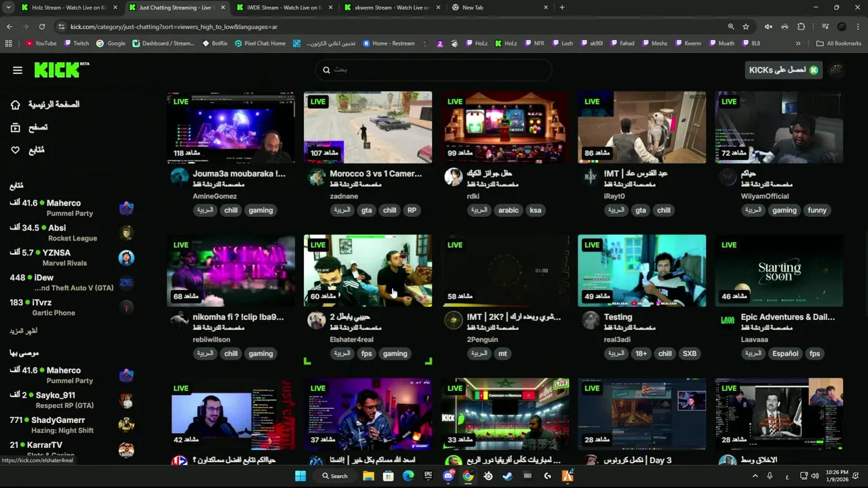This screenshot has width=868, height=488.
Task: Open a new browser tab with plus
Action: 562,7
